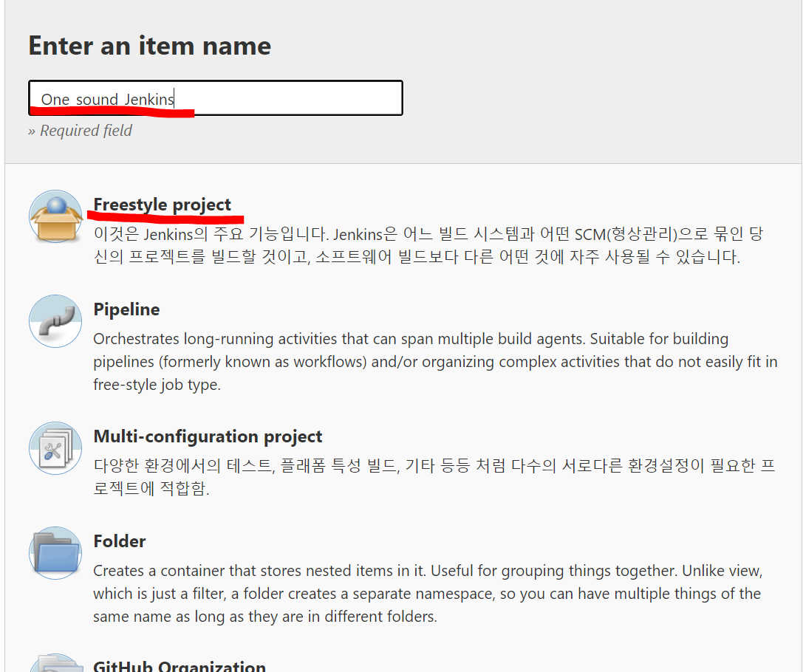Select the Multi-configuration project tools icon

pos(56,448)
